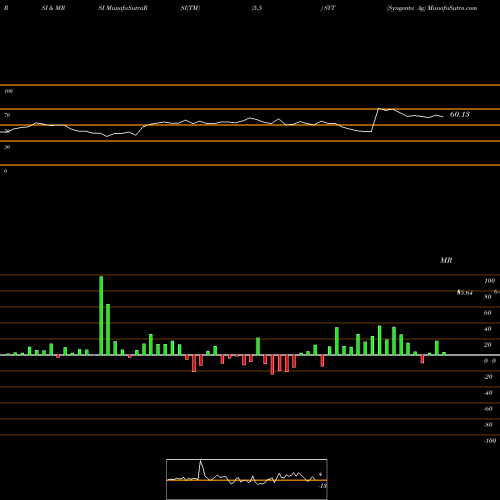Click the 60 label on MR axis

(487, 313)
